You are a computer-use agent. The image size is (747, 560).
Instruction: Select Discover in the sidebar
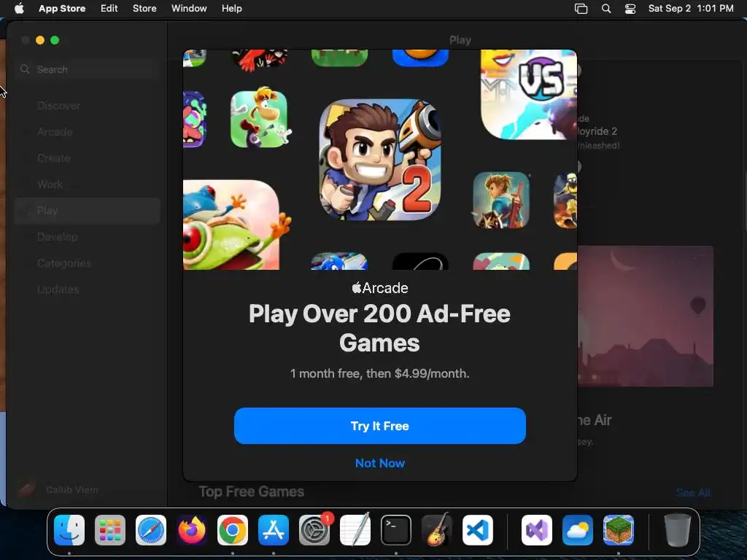click(88, 106)
